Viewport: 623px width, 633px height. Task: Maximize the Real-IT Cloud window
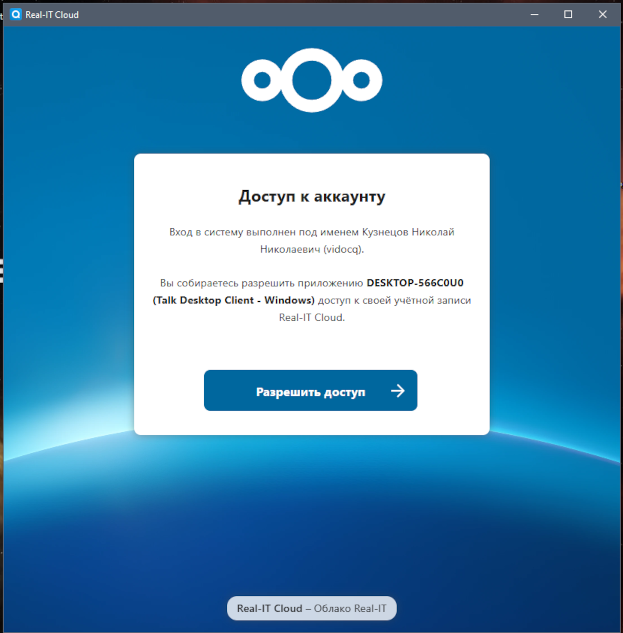coord(568,15)
